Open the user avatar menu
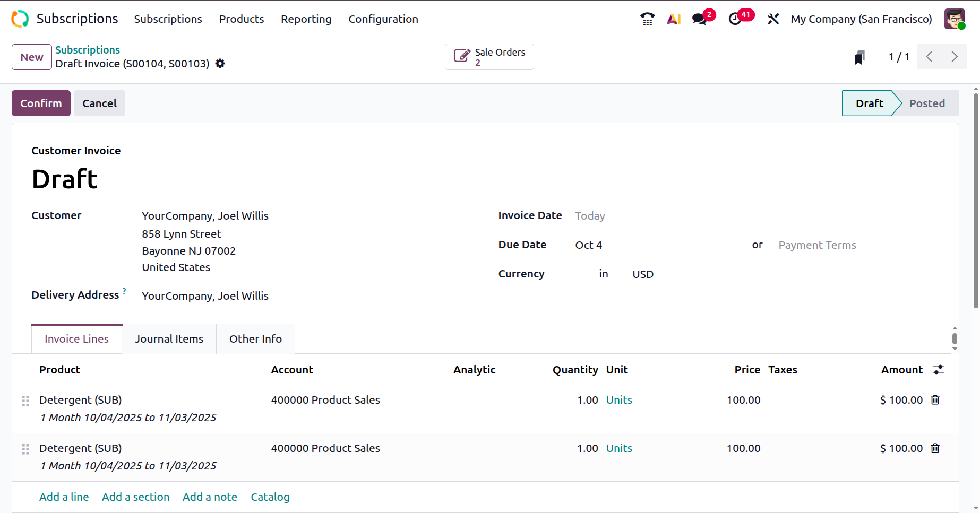 (955, 19)
